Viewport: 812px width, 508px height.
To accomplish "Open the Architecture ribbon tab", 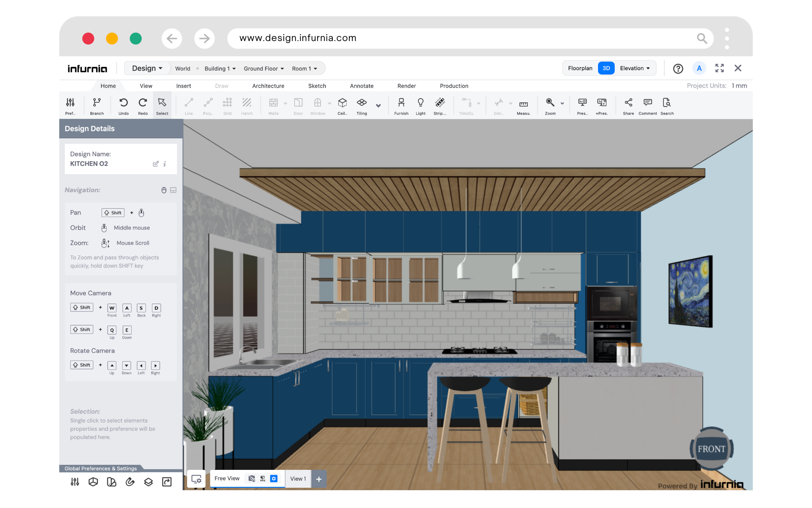I will point(268,86).
